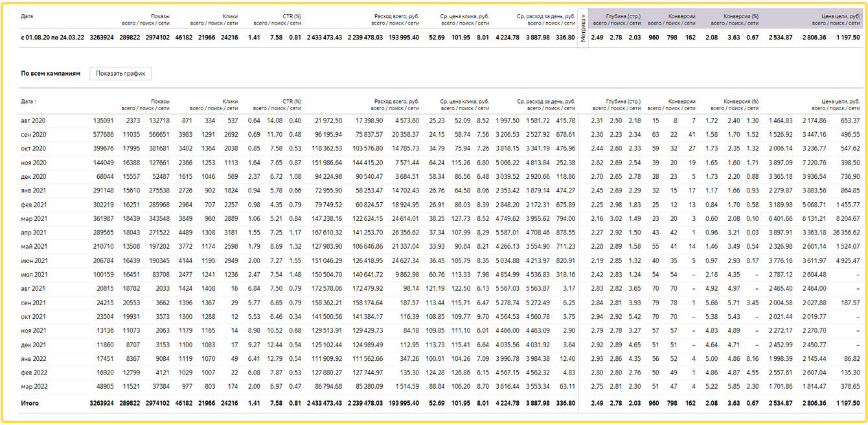Click "Расход всего, руб." header in monthly table

396,102
